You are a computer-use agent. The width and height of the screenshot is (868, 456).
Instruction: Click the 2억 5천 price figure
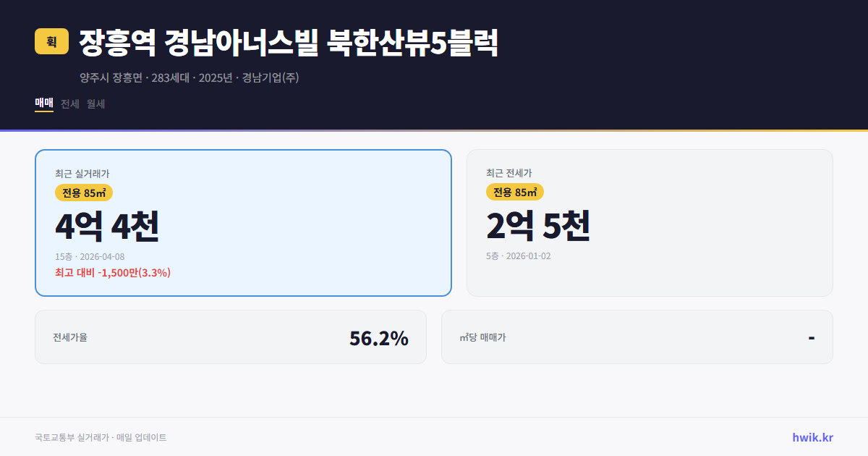tap(539, 226)
